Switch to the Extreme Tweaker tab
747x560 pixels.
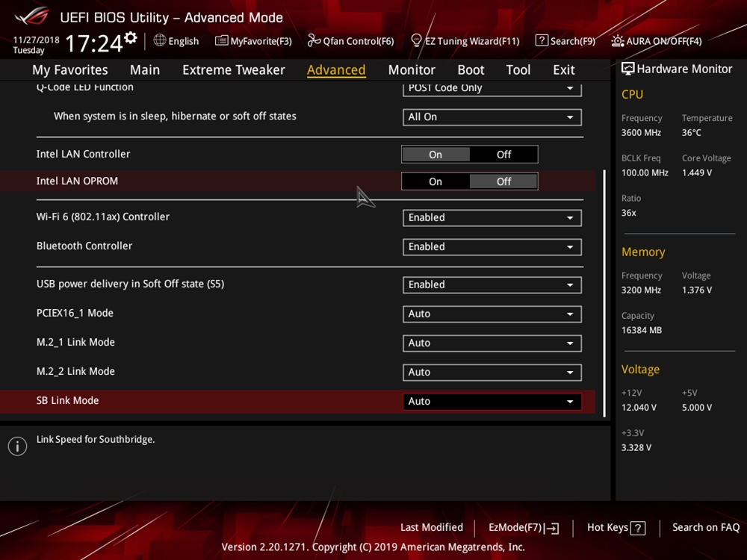233,70
